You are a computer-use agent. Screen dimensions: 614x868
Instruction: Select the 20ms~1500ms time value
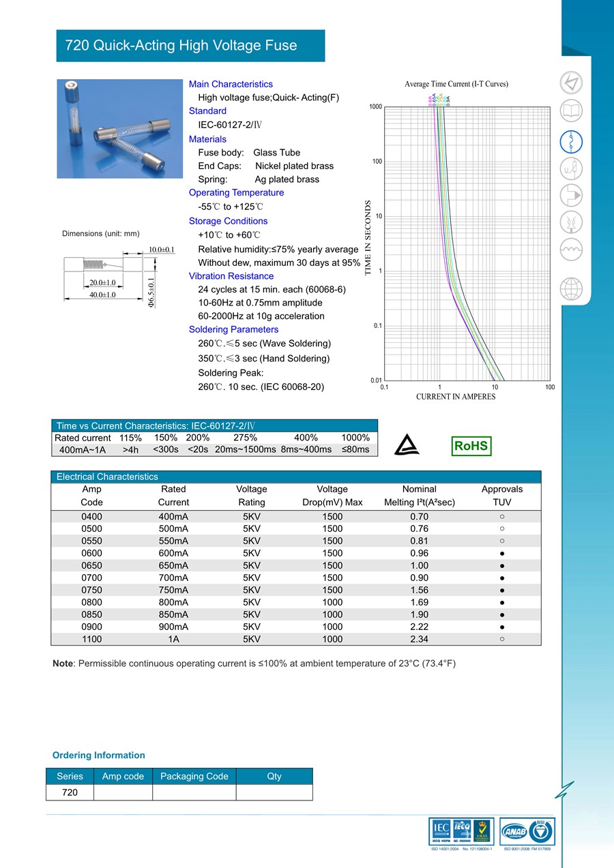(x=246, y=449)
